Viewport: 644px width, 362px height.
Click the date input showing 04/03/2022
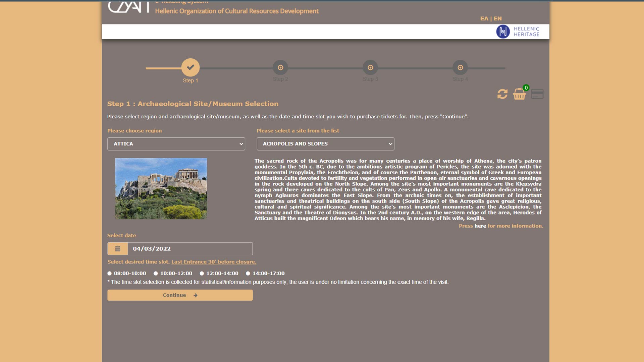(190, 249)
